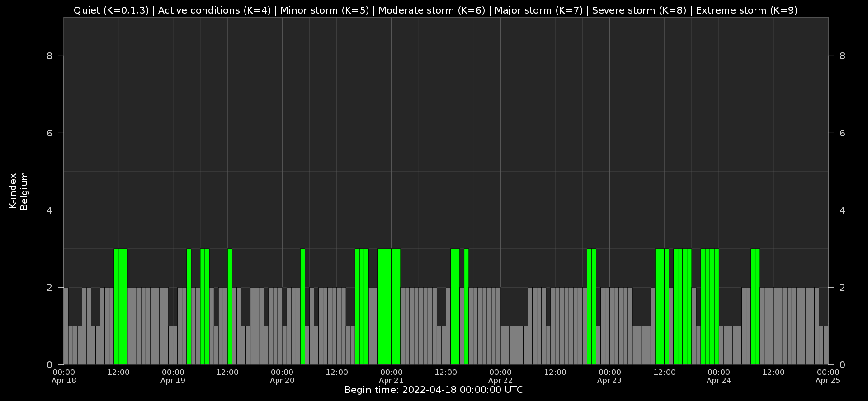
Task: Click the '12:00' label between Apr 23 and Apr 24
Action: pos(665,372)
